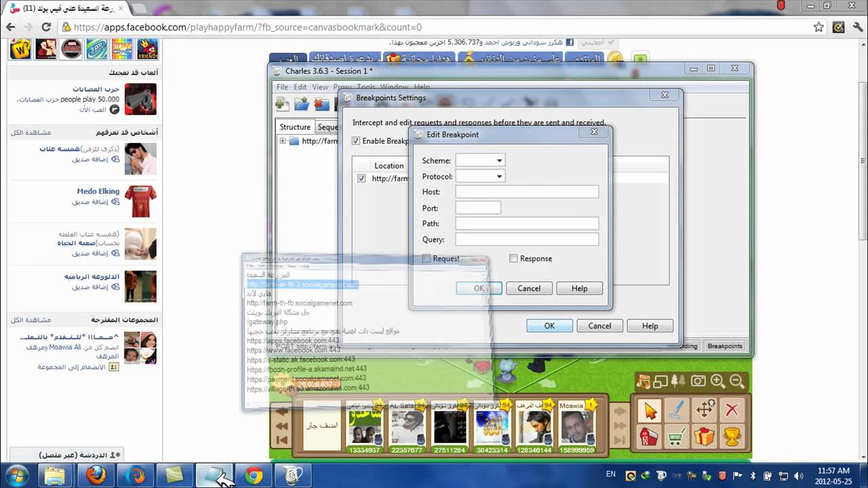
Task: Click the zoom in magnifier in game
Action: (x=717, y=382)
